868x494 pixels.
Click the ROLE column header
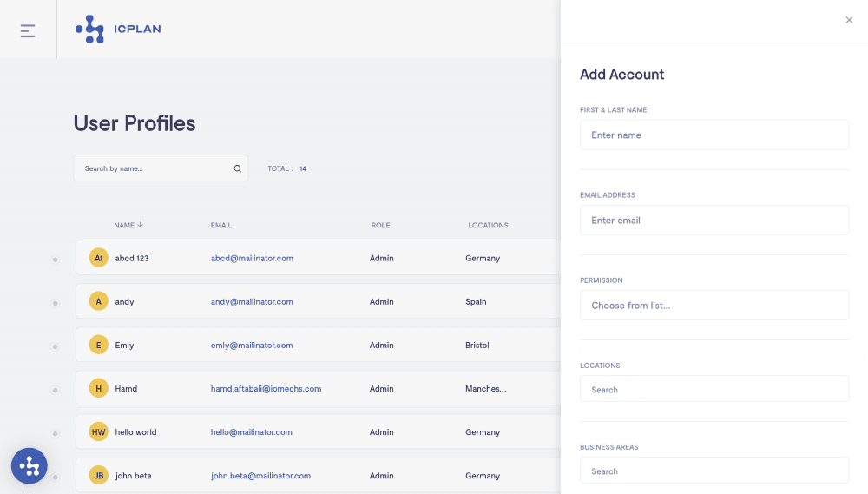pos(381,226)
